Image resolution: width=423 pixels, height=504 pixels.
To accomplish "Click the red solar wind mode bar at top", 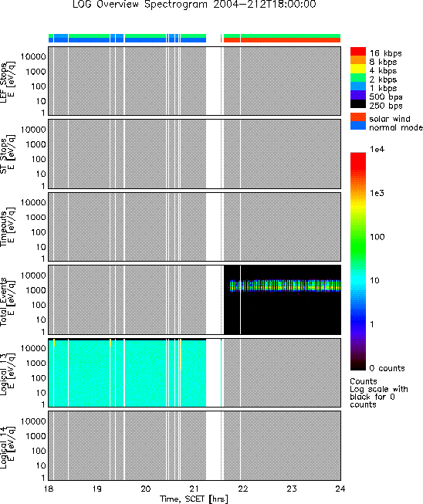I will 282,40.
